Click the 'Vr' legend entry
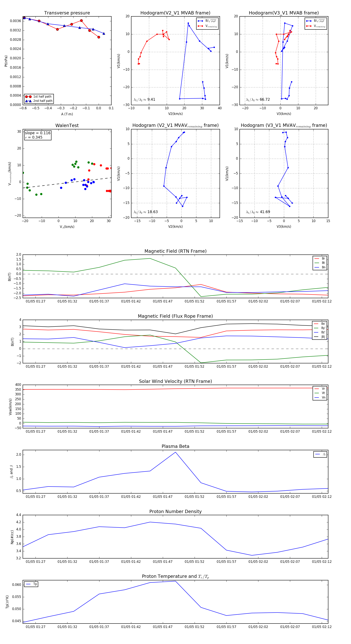 320,389
